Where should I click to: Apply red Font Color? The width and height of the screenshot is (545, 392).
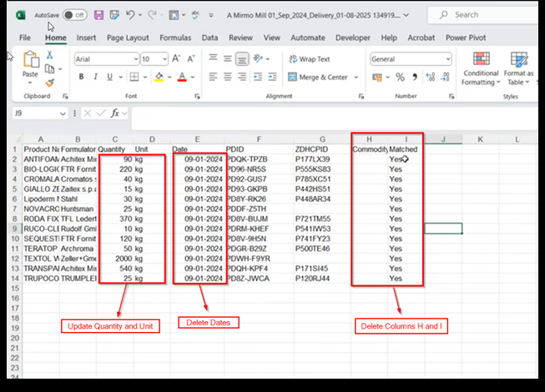click(182, 77)
